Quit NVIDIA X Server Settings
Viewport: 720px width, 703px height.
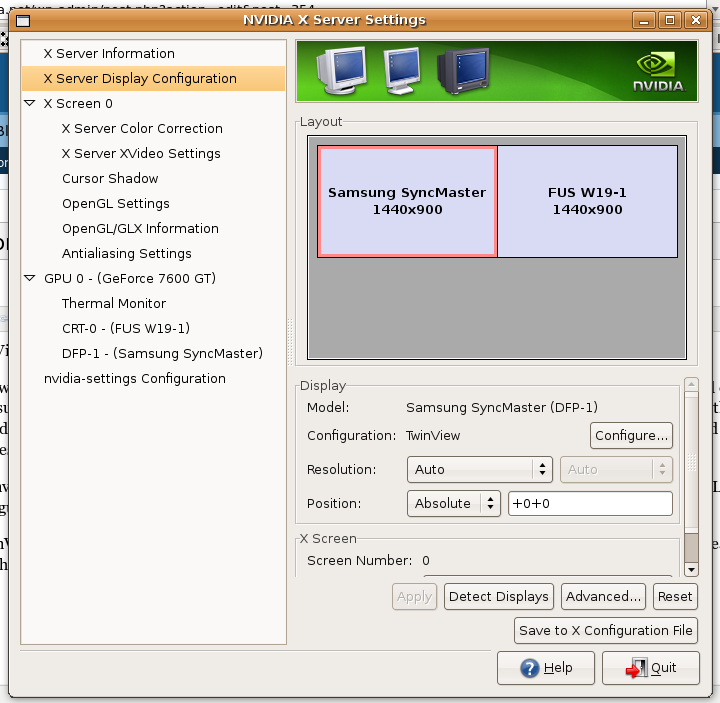pyautogui.click(x=651, y=668)
